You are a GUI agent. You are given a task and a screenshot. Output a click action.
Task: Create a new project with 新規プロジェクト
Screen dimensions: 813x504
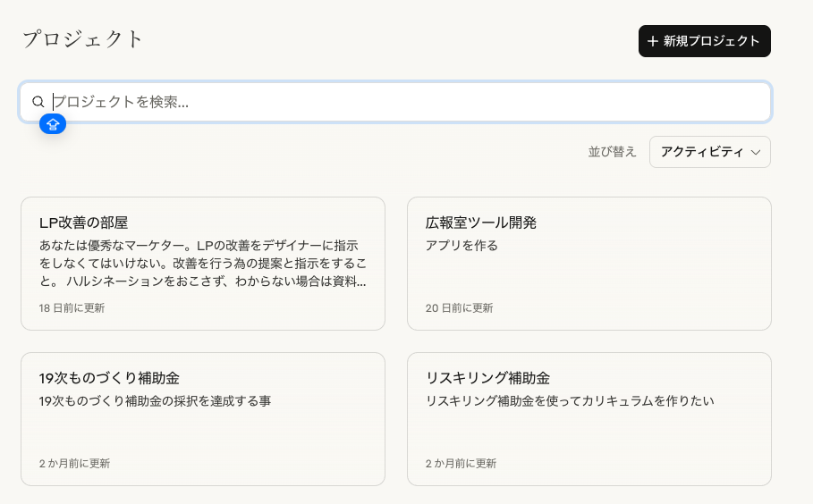coord(704,41)
